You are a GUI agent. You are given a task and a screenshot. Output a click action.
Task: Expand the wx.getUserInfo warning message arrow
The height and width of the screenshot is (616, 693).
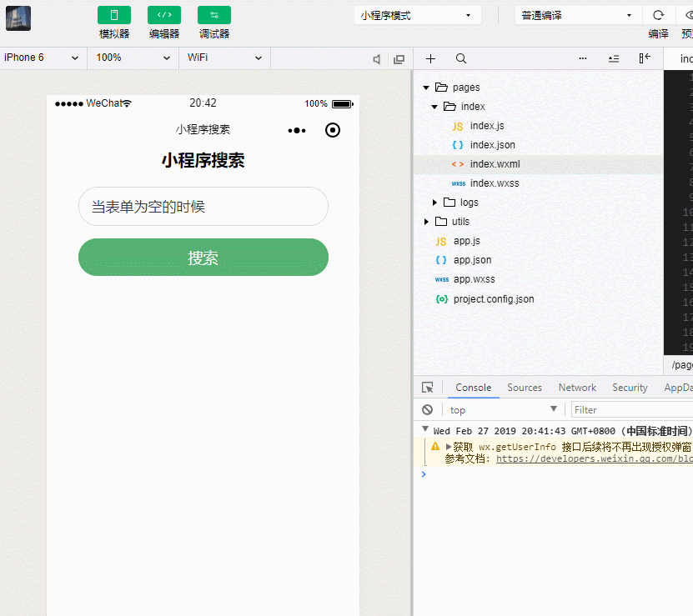coord(449,447)
